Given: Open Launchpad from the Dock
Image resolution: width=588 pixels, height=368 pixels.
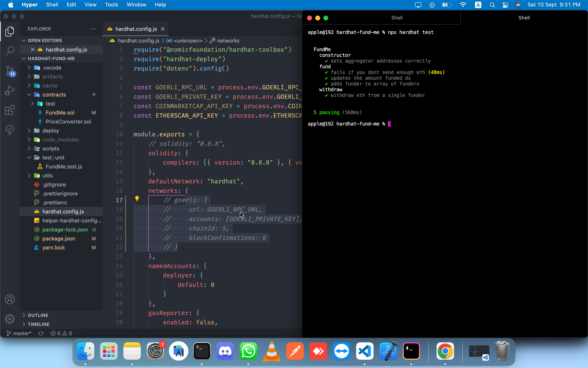Looking at the screenshot, I should [109, 351].
